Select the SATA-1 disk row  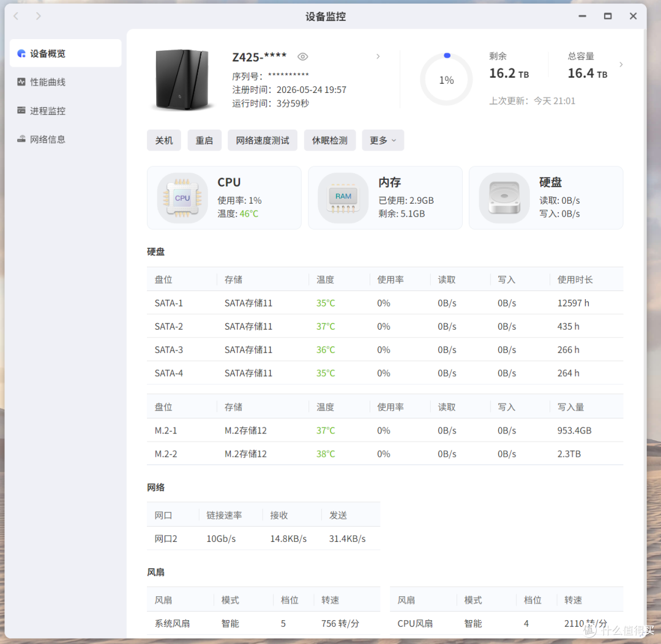[385, 303]
